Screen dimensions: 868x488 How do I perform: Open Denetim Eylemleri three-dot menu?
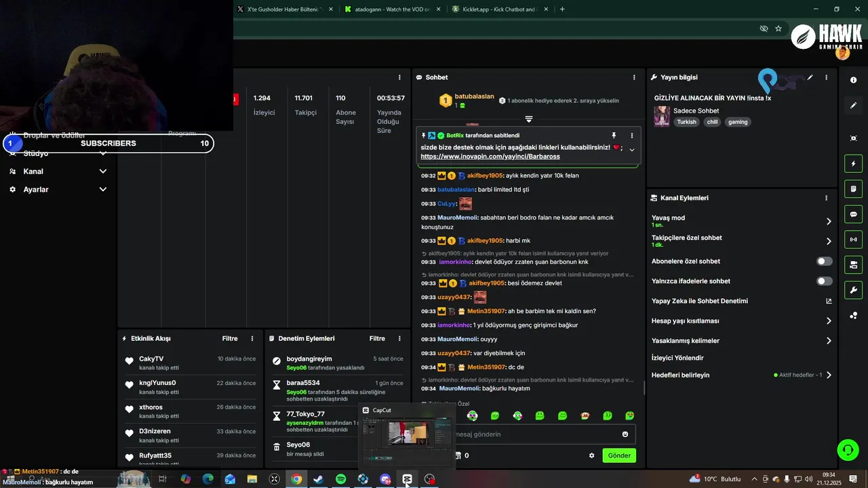click(399, 338)
